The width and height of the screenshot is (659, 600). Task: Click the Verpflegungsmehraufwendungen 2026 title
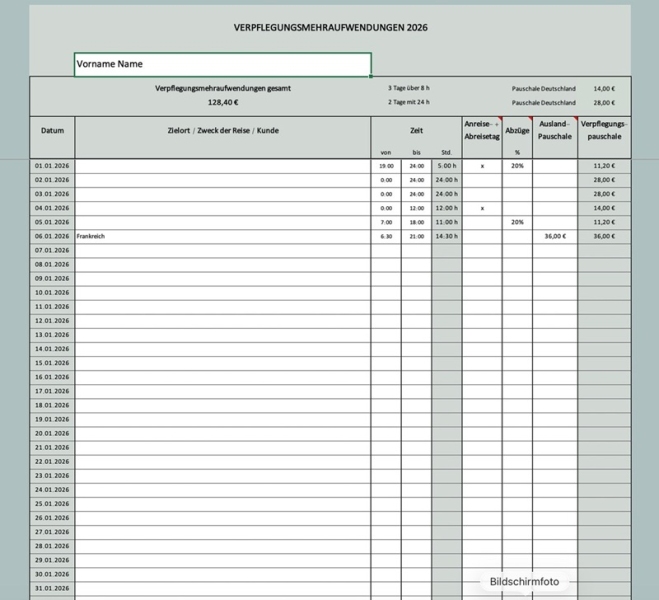[330, 28]
